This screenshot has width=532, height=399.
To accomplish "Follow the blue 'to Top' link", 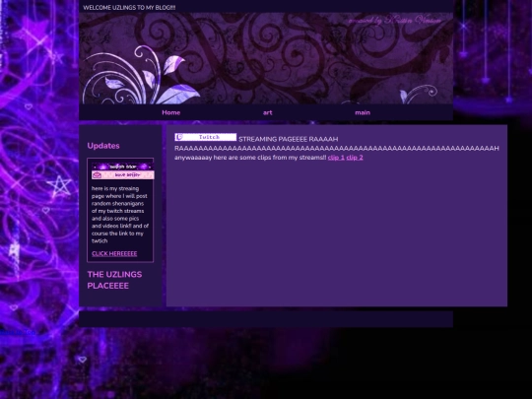I will point(18,333).
